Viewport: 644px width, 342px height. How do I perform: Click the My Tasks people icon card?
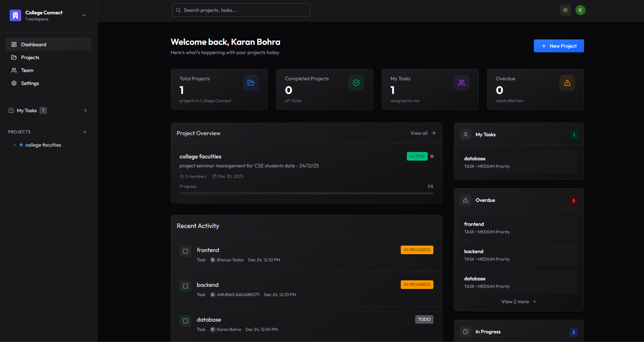pos(462,83)
